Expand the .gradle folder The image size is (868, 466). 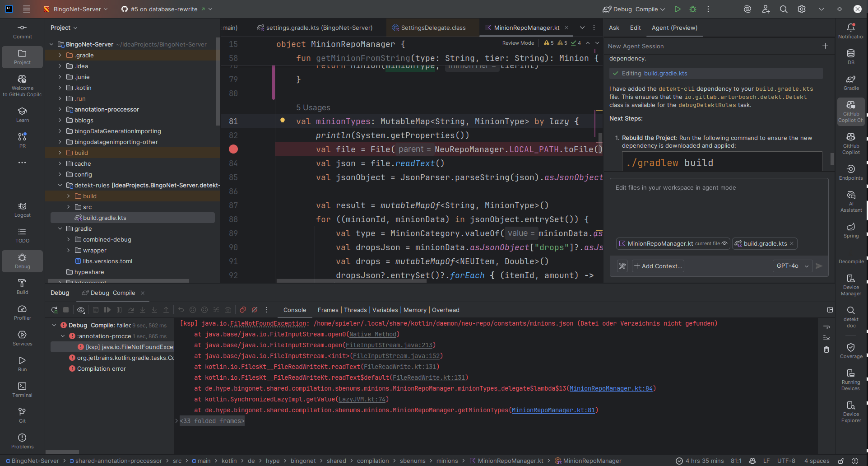[60, 55]
